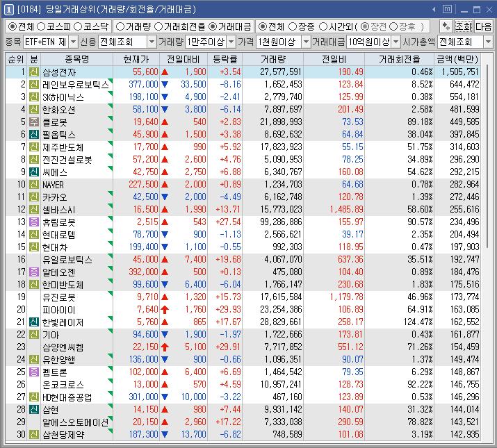Click the 신 badge next to 삼천당제약
The height and width of the screenshot is (448, 497).
(x=34, y=434)
